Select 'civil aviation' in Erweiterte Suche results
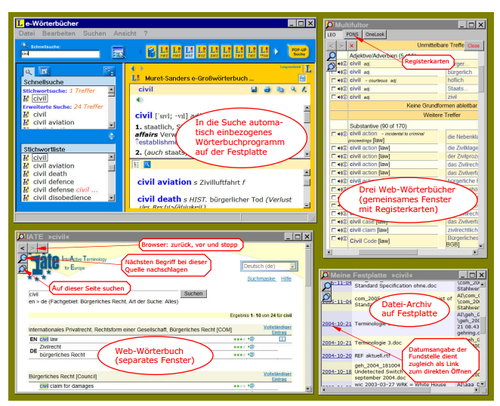 pos(54,122)
